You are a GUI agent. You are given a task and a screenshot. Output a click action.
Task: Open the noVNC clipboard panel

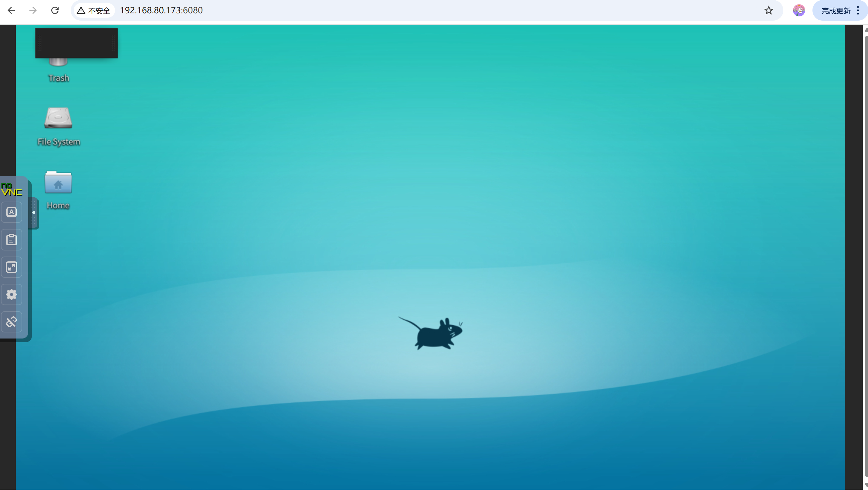(12, 240)
